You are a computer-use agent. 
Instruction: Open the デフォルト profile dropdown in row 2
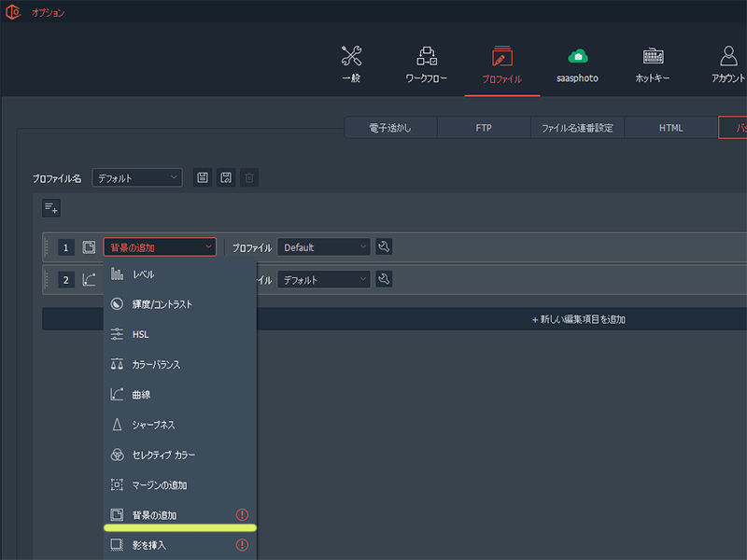(323, 279)
